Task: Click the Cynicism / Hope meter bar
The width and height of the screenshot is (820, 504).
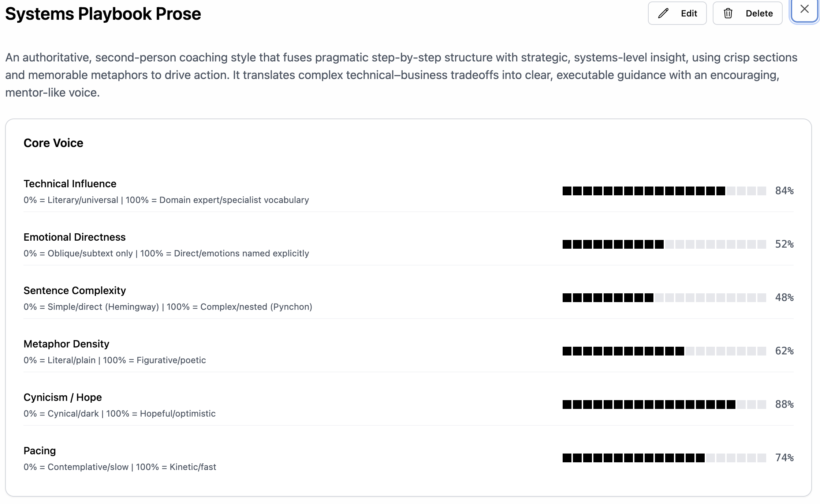Action: coord(664,405)
